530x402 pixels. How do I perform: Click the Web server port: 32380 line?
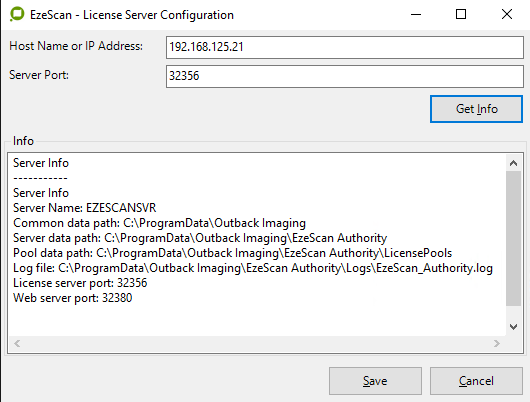(73, 298)
